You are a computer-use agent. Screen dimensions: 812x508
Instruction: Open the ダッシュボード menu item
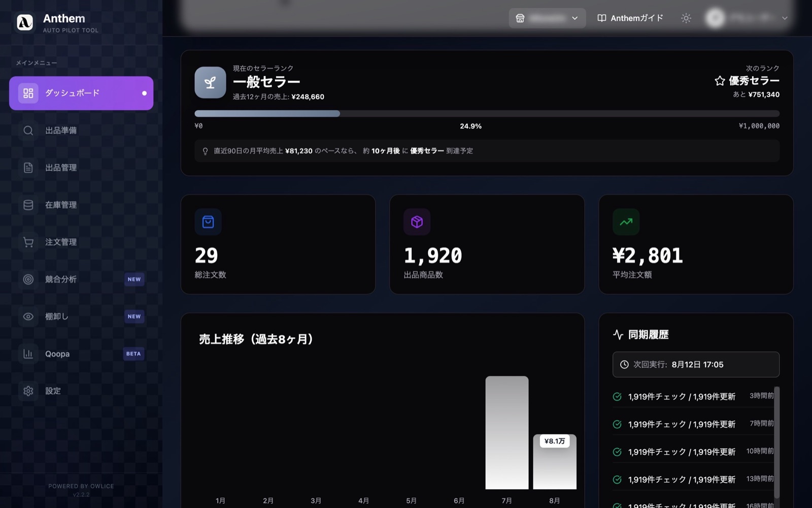[81, 93]
